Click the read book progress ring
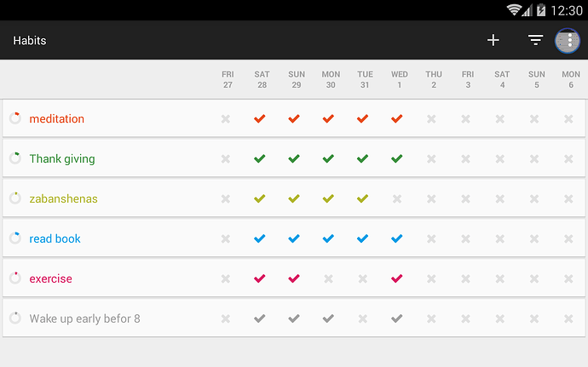The width and height of the screenshot is (588, 367). click(x=15, y=238)
